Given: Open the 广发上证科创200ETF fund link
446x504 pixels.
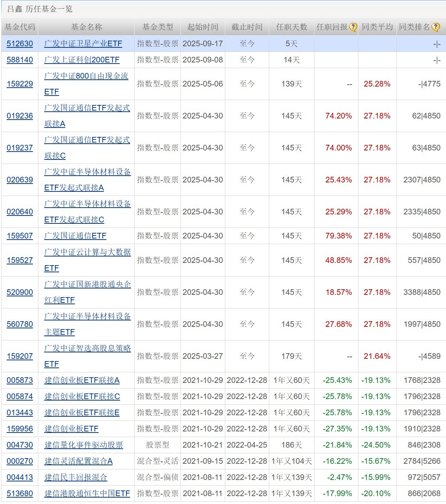Looking at the screenshot, I should [82, 60].
